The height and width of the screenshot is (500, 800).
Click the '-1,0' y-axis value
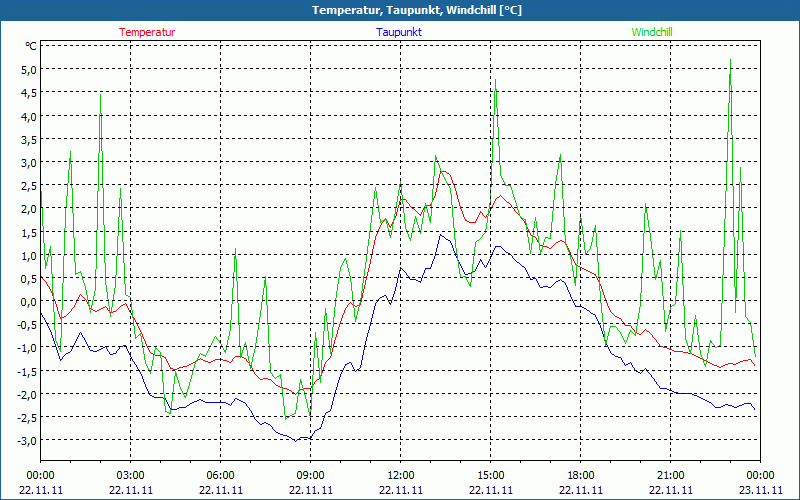click(28, 348)
